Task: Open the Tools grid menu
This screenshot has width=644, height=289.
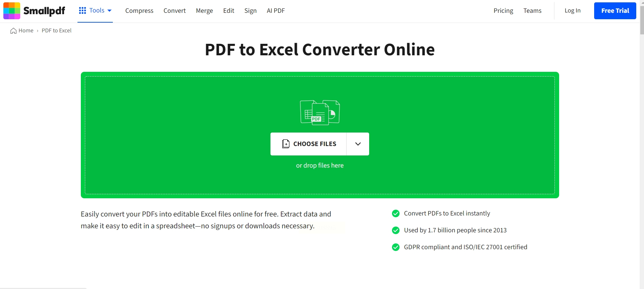Action: [x=95, y=11]
